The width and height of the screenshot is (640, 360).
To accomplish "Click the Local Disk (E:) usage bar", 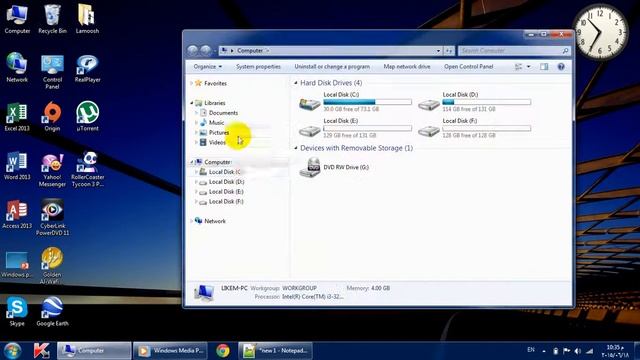I will point(367,129).
